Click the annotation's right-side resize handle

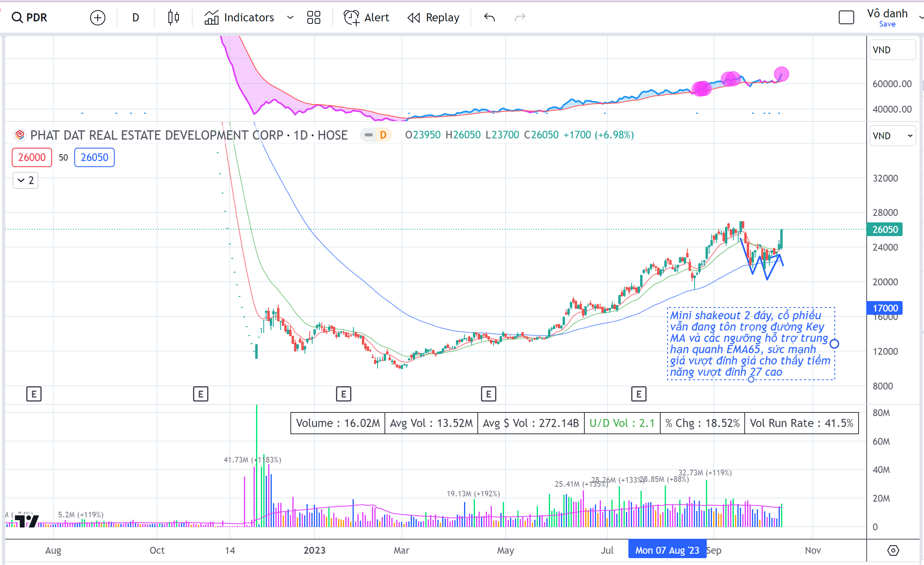[834, 343]
